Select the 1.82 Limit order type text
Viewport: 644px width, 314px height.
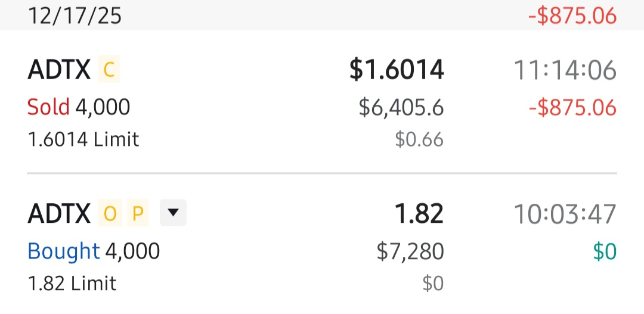point(72,283)
